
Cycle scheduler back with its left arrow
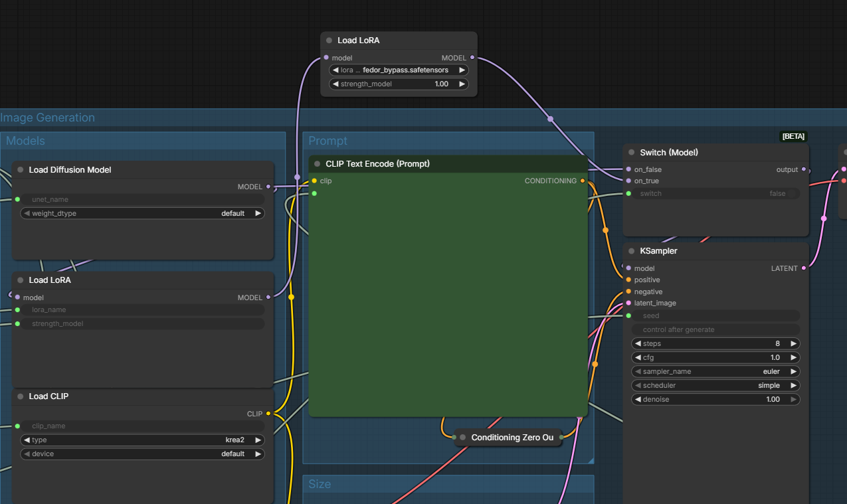pyautogui.click(x=638, y=386)
